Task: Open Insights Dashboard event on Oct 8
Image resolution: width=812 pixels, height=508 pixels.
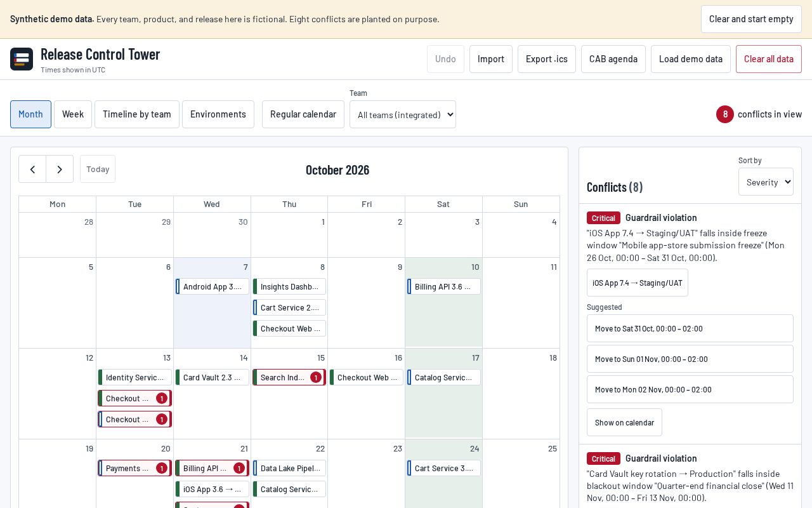Action: pyautogui.click(x=289, y=286)
